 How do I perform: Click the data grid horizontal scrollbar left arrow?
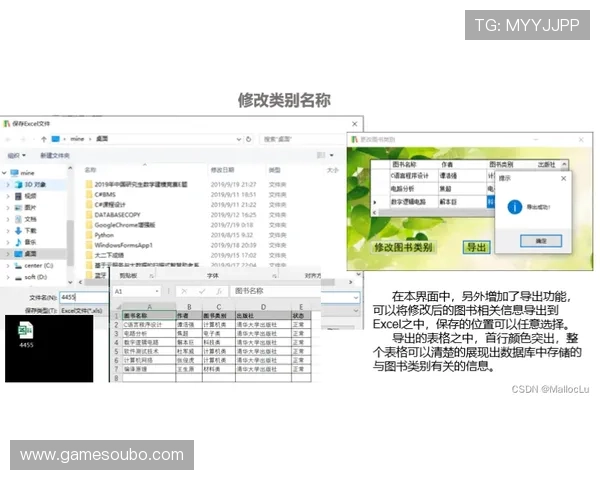[x=374, y=212]
